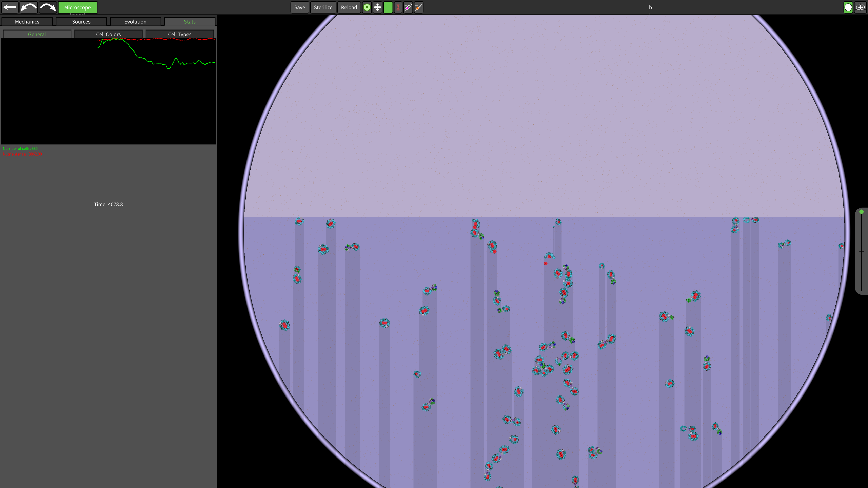
Task: Select the red optical tweezers tool
Action: [x=398, y=7]
